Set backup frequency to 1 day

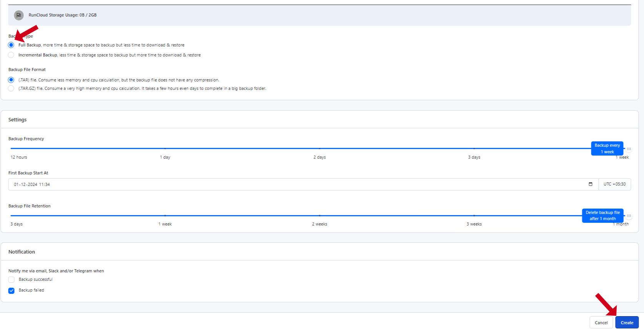[165, 149]
